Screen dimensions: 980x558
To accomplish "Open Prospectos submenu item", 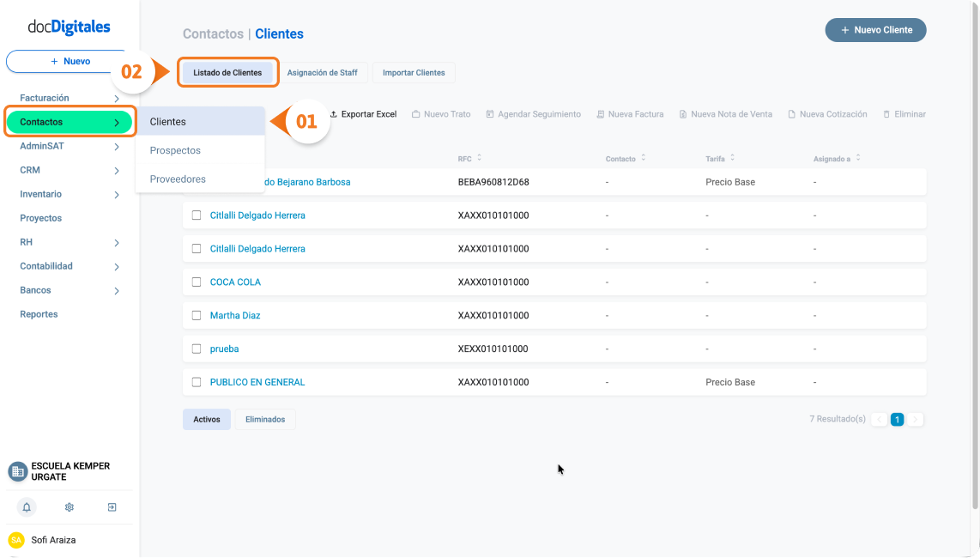I will (201, 150).
